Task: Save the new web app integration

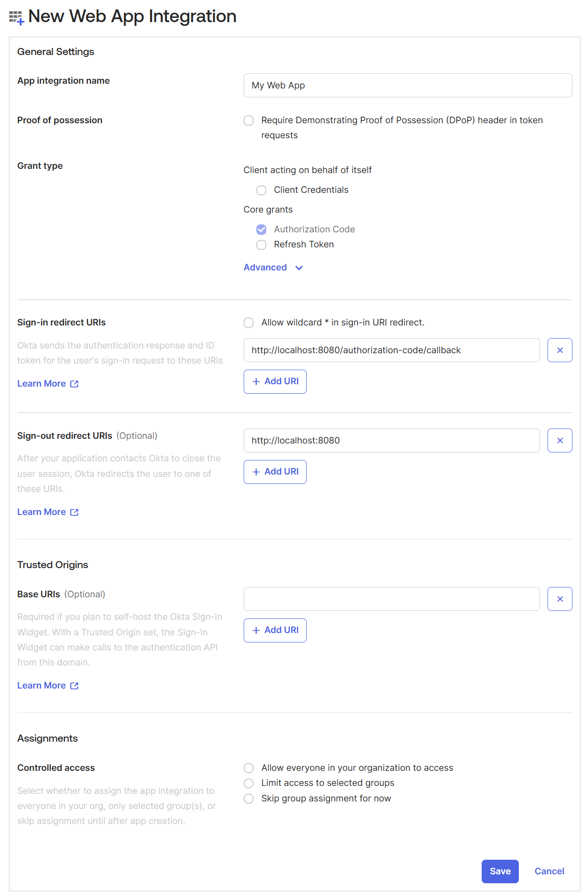Action: pos(500,871)
